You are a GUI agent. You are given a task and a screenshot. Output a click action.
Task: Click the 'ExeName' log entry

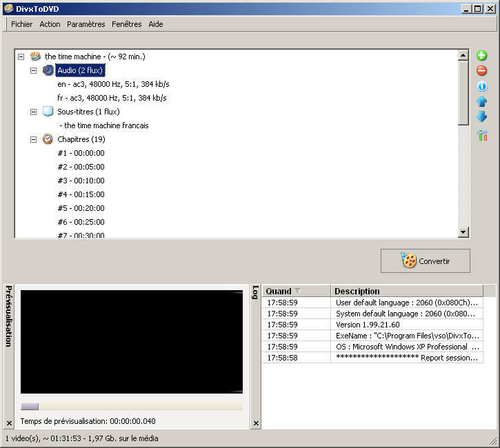[x=407, y=336]
